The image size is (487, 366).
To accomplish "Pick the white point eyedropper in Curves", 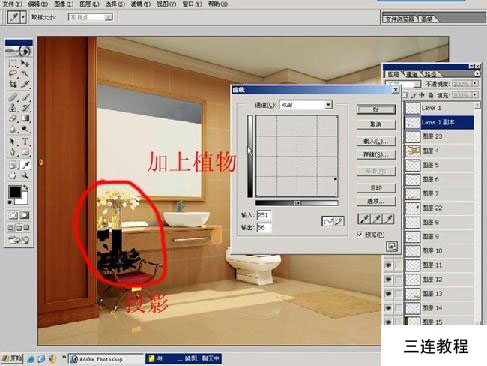I will coord(389,219).
